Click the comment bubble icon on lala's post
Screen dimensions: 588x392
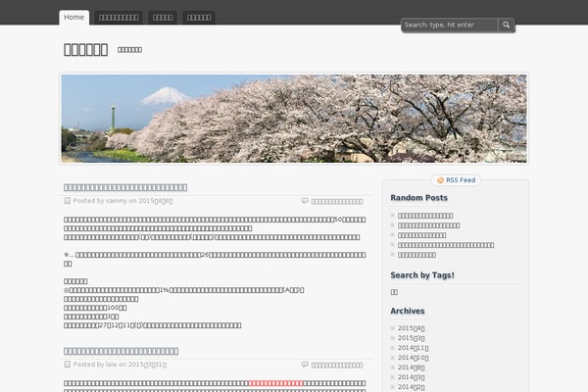click(x=305, y=365)
